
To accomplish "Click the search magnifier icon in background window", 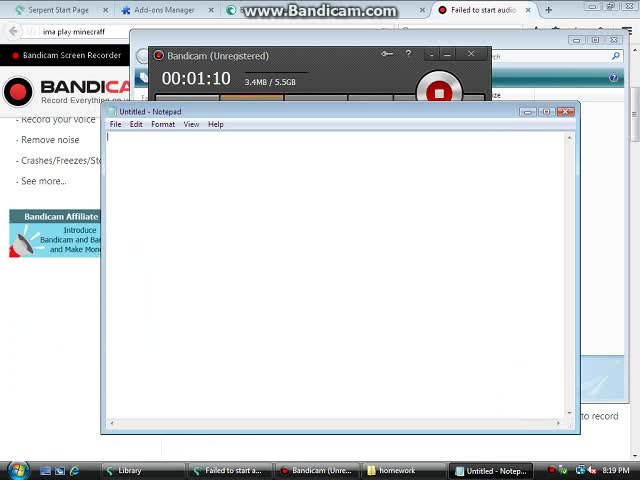I will 616,56.
